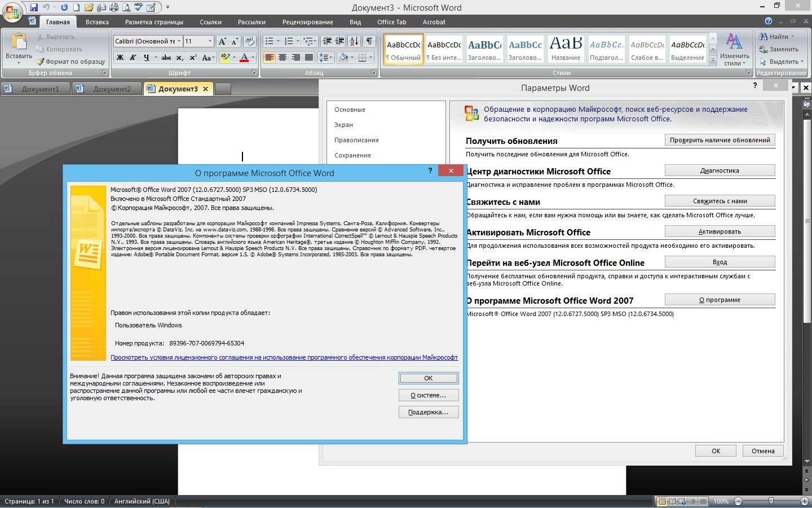The width and height of the screenshot is (812, 508).
Task: Open the license agreement link
Action: 284,357
